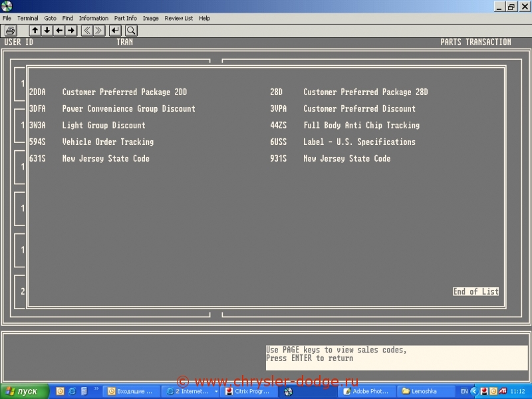Click Internet Explorer quick launch icon

[x=72, y=392]
